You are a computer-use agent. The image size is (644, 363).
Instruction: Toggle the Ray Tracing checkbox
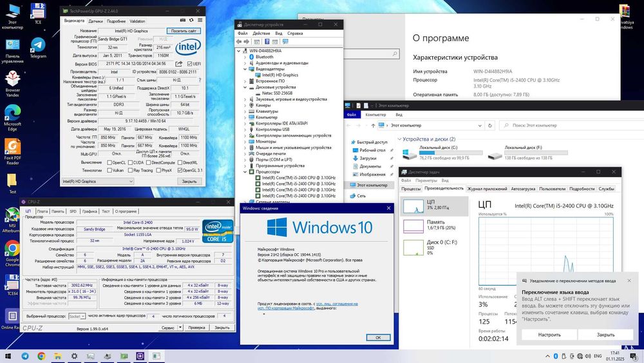[130, 170]
